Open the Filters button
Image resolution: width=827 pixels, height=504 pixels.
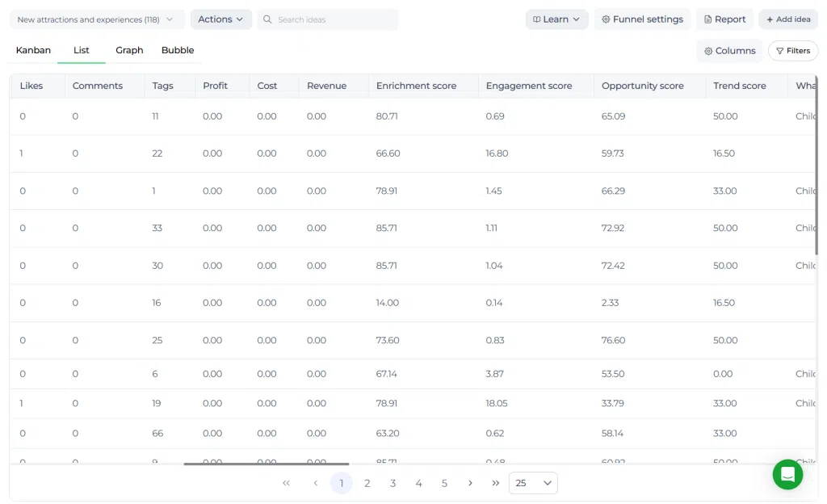click(793, 51)
